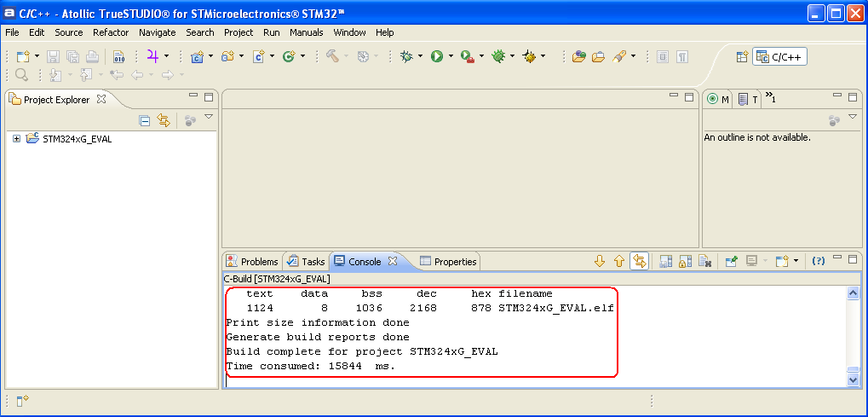Select the C/C++ perspective button
The height and width of the screenshot is (417, 868).
[x=779, y=56]
